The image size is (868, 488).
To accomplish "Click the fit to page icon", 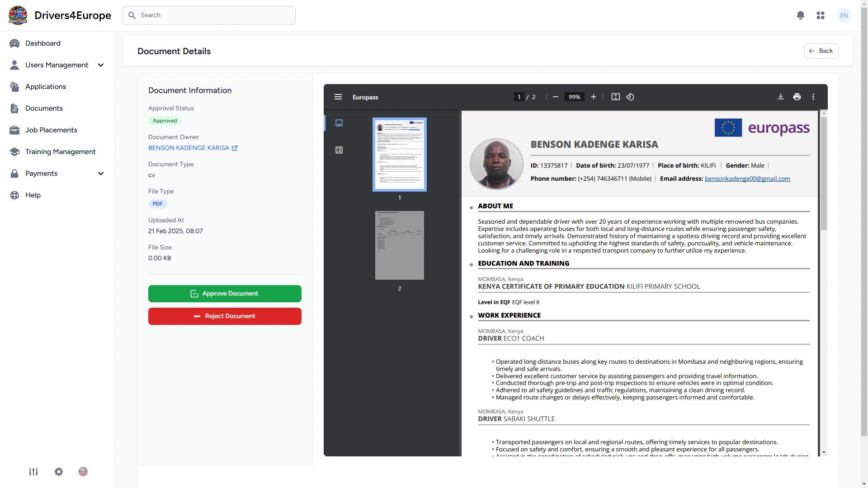I will 616,97.
